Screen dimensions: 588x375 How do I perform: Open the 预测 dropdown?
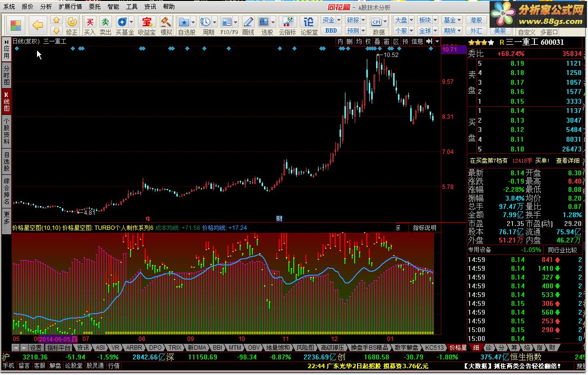click(x=355, y=30)
